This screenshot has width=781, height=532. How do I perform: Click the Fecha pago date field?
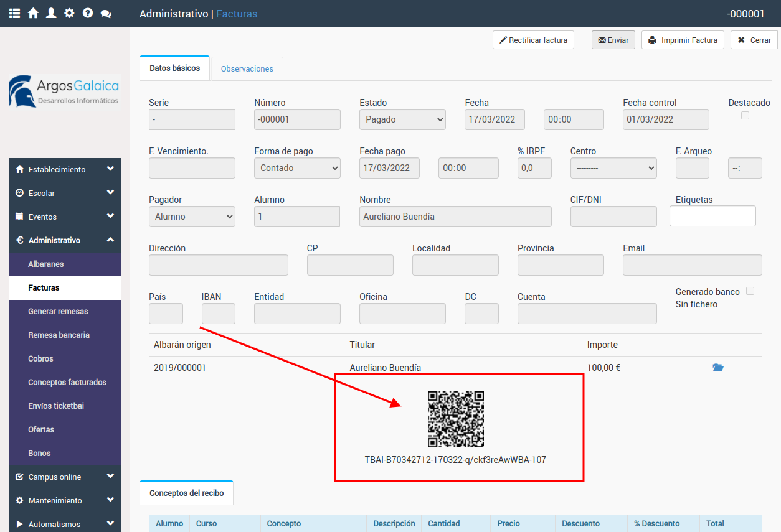point(389,168)
